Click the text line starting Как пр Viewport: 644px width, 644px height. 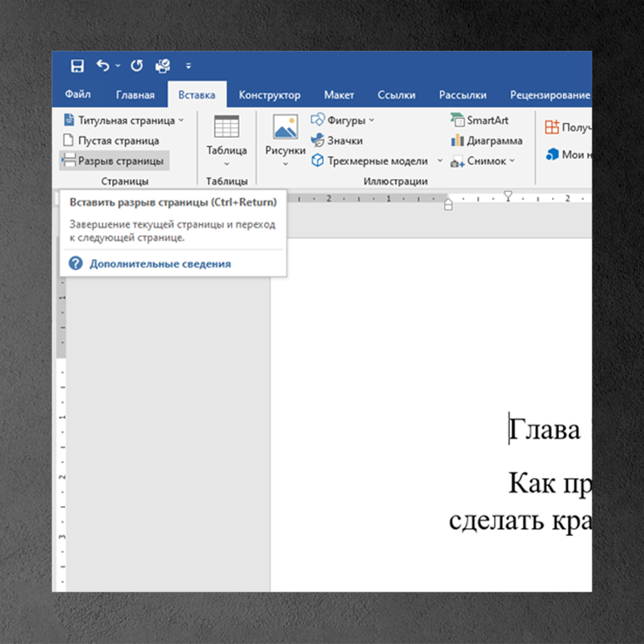550,483
